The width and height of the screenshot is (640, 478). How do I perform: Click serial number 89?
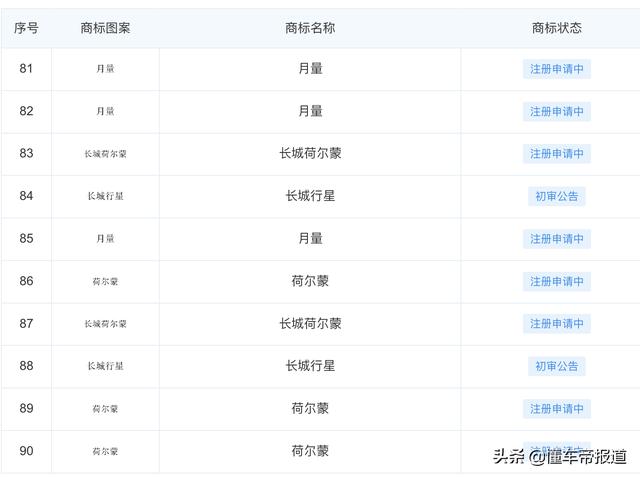26,408
